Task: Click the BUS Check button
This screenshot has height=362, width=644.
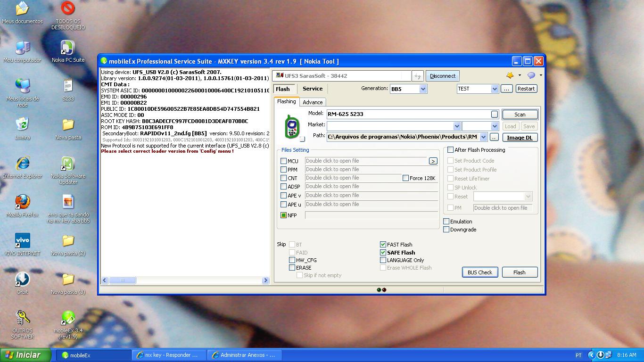Action: click(480, 272)
